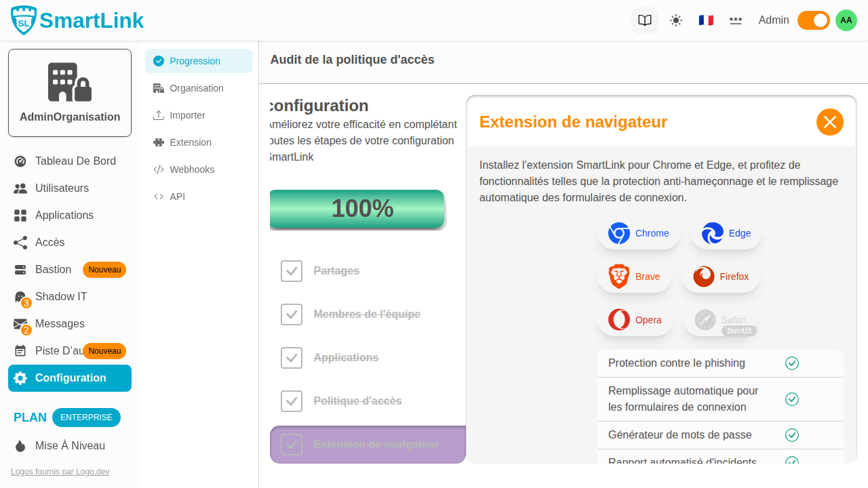Check the Partages checkbox
This screenshot has width=868, height=488.
click(x=292, y=270)
